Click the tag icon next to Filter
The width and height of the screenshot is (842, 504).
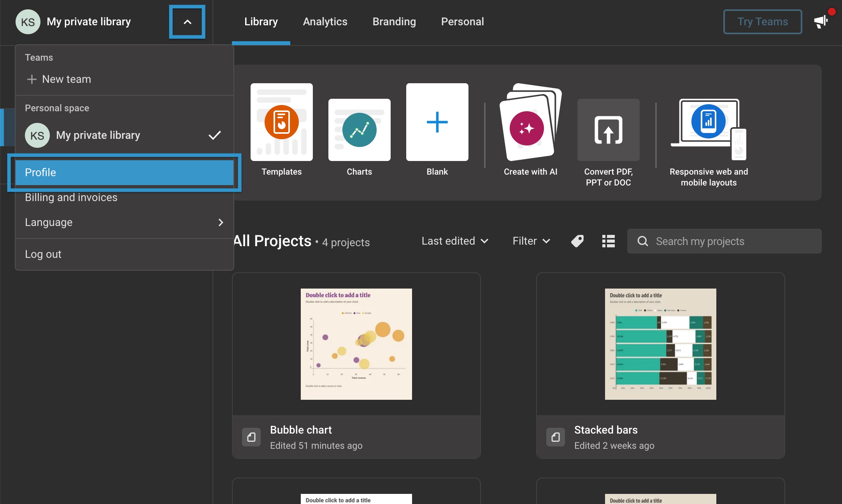(x=577, y=241)
